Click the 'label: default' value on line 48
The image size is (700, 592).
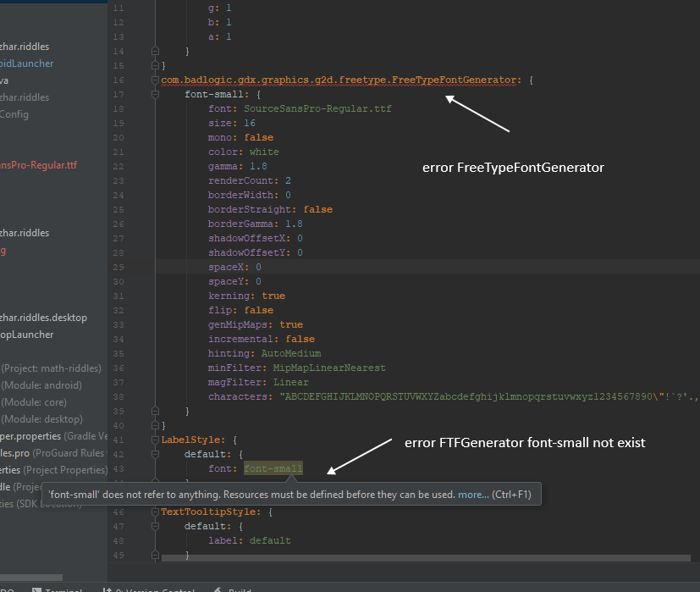(x=270, y=540)
